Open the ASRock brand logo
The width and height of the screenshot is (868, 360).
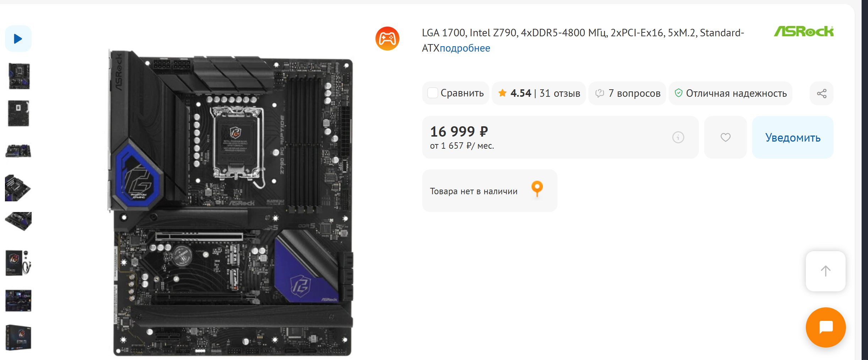[804, 31]
